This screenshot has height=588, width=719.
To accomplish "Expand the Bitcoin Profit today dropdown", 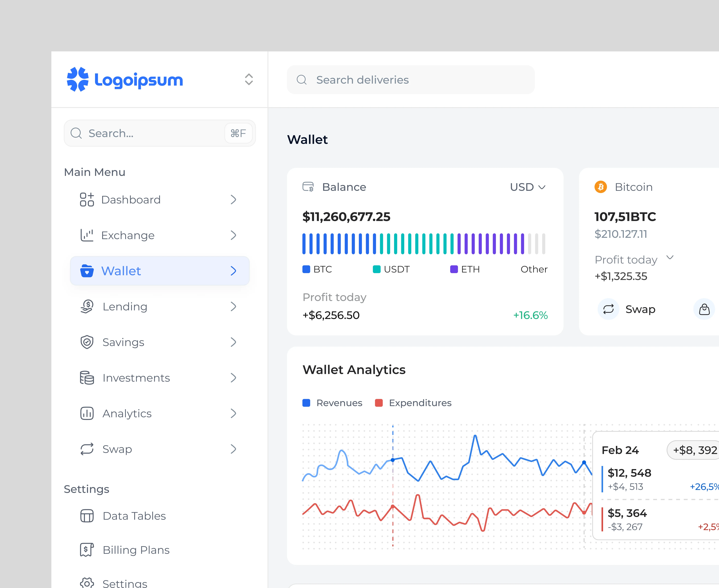I will pyautogui.click(x=670, y=257).
